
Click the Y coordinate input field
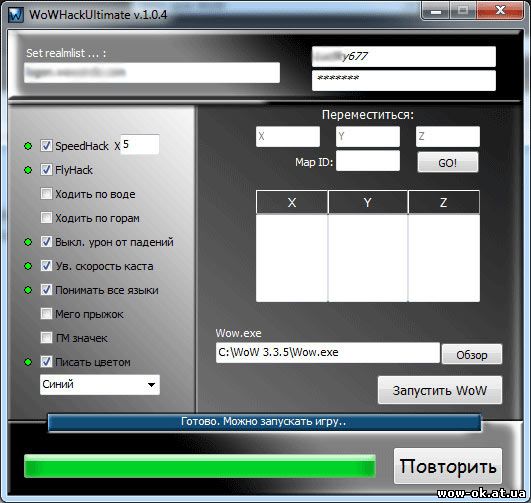[368, 137]
